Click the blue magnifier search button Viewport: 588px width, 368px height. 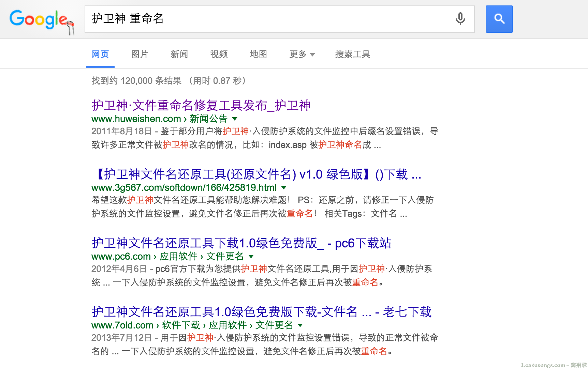pos(499,19)
